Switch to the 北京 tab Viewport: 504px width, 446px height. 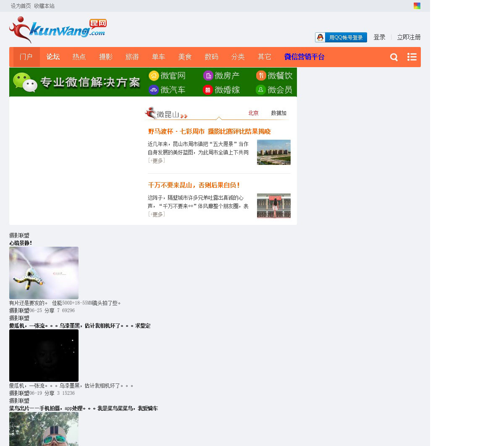tap(253, 113)
